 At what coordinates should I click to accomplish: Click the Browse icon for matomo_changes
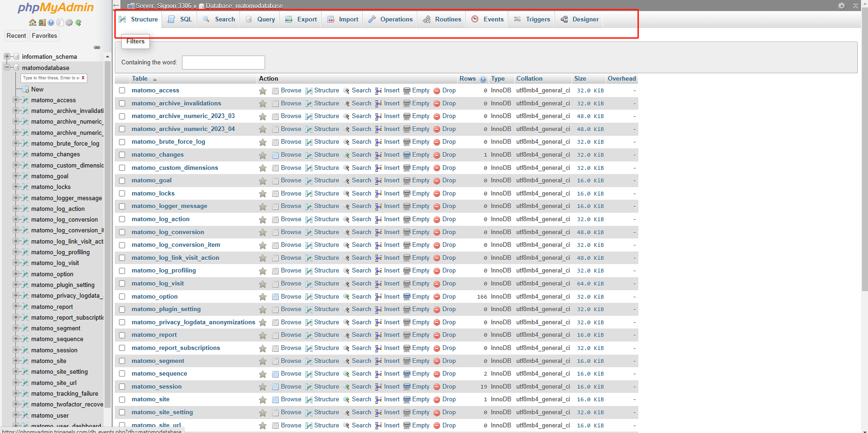[275, 155]
